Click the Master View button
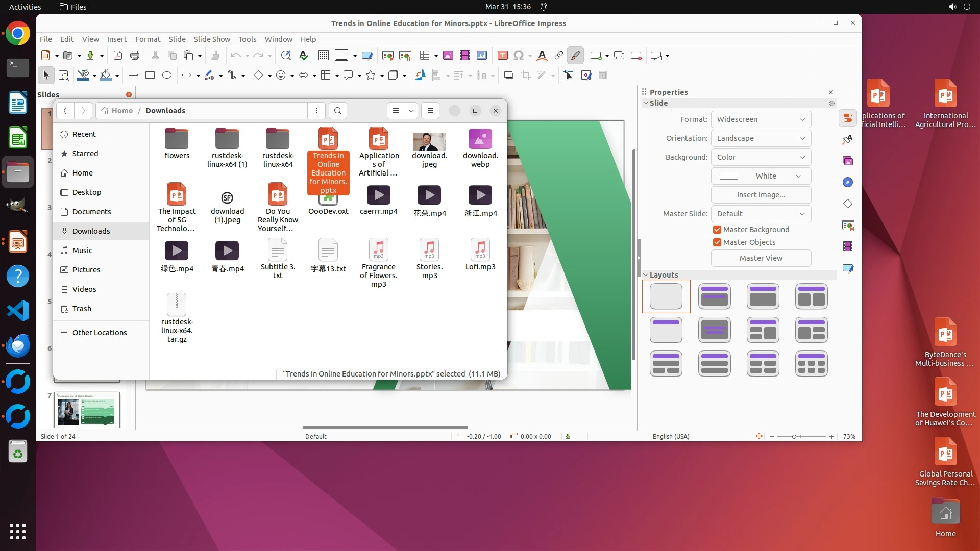This screenshot has height=551, width=980. (x=761, y=258)
